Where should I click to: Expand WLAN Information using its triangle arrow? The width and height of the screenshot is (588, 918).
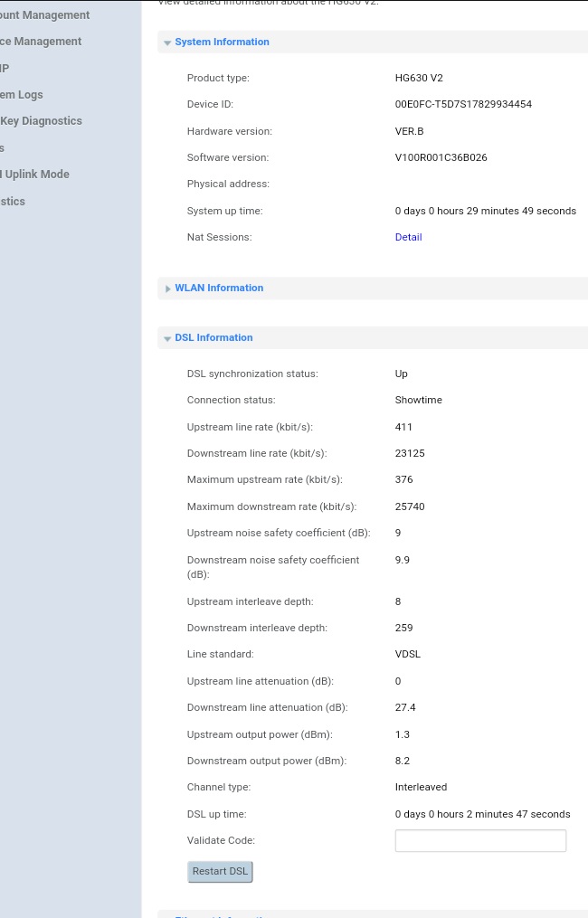(x=167, y=289)
